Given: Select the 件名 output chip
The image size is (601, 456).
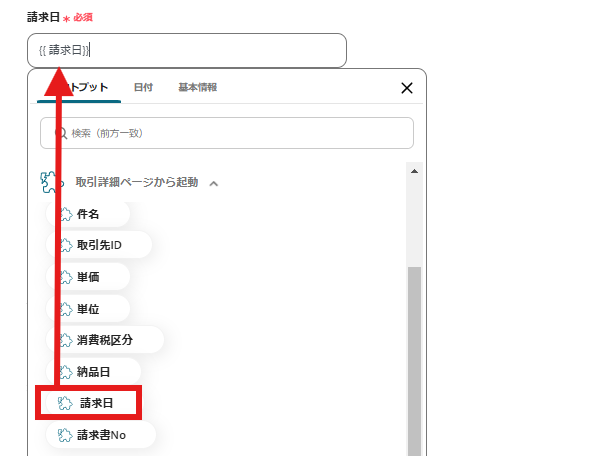Looking at the screenshot, I should pyautogui.click(x=88, y=214).
